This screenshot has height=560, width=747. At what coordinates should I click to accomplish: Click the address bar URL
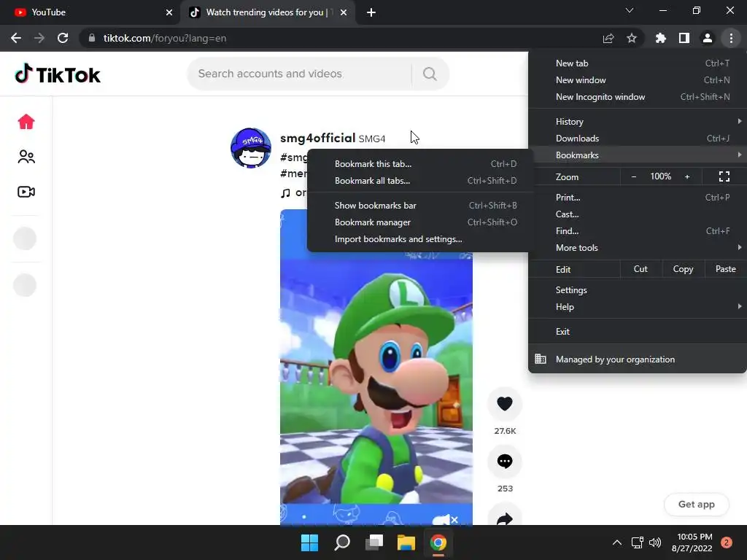[x=165, y=38]
